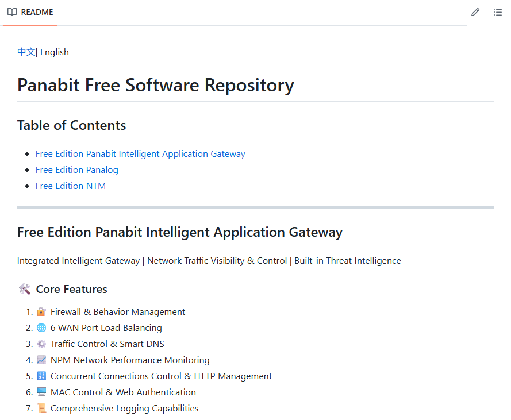
Task: Click the computer emoji beside MAC Control
Action: (41, 392)
